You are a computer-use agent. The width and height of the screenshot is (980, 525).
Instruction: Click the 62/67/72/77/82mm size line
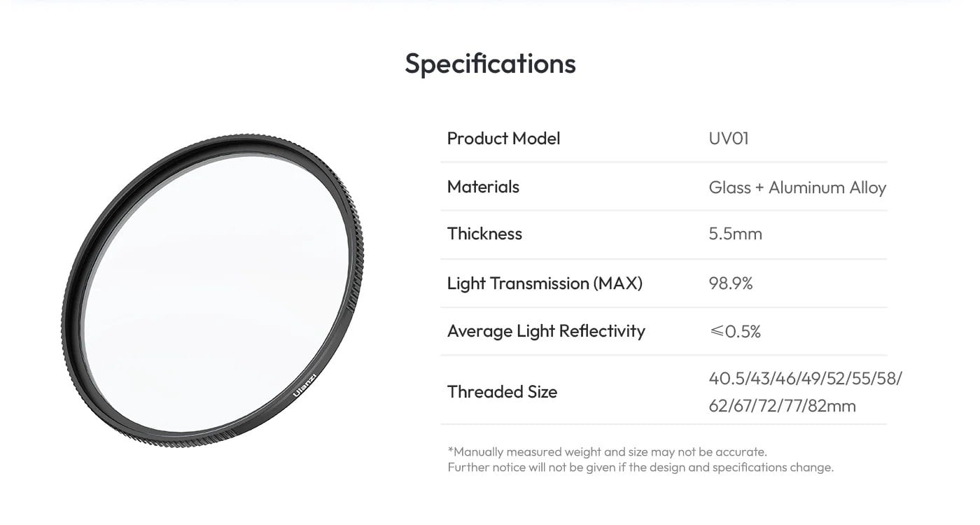782,406
